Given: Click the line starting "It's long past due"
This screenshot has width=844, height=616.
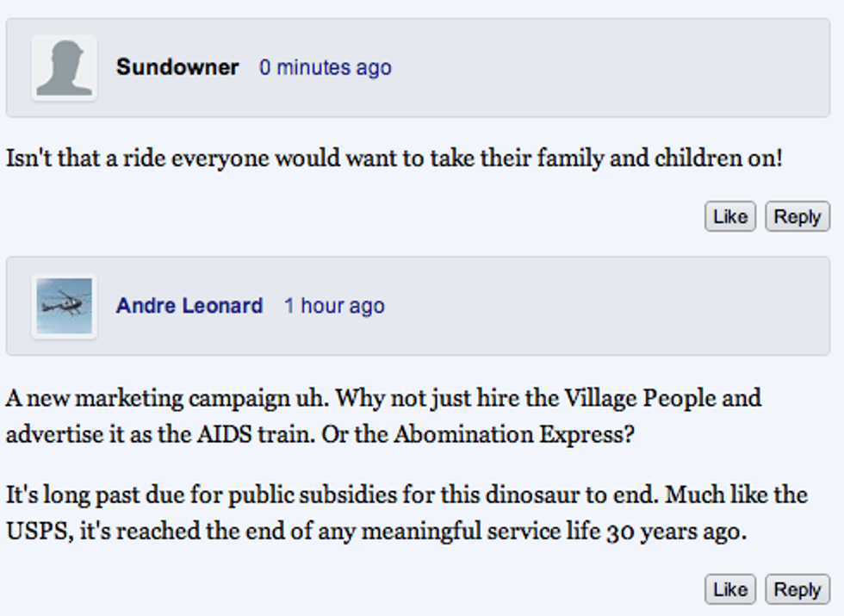Looking at the screenshot, I should click(x=406, y=495).
